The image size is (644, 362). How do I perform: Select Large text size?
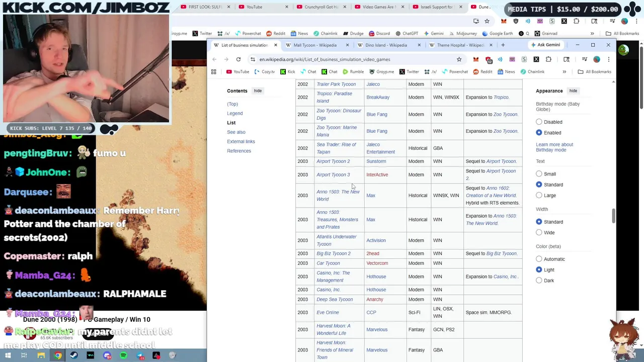[539, 195]
